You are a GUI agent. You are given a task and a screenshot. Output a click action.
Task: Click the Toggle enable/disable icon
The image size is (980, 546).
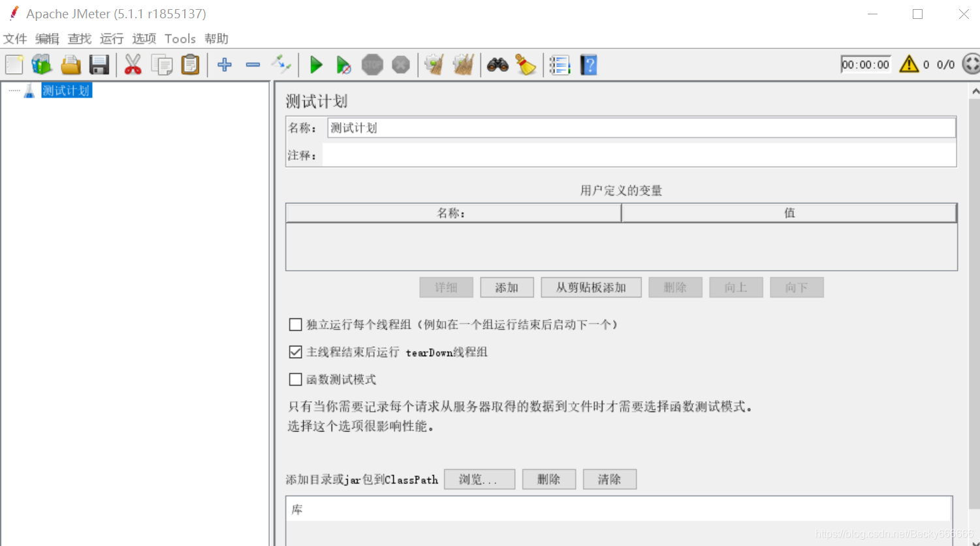(x=281, y=65)
